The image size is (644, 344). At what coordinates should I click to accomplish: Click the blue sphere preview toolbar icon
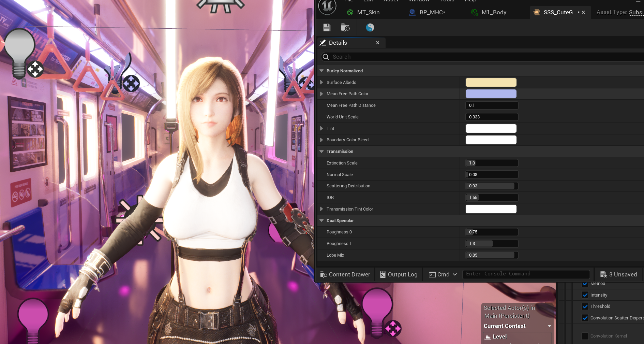pos(370,28)
